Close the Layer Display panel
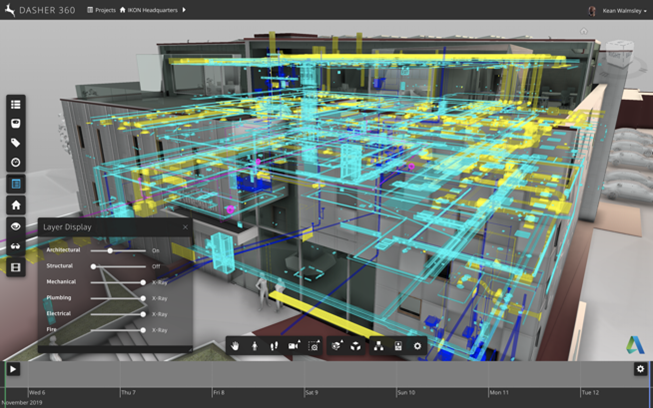 point(185,227)
